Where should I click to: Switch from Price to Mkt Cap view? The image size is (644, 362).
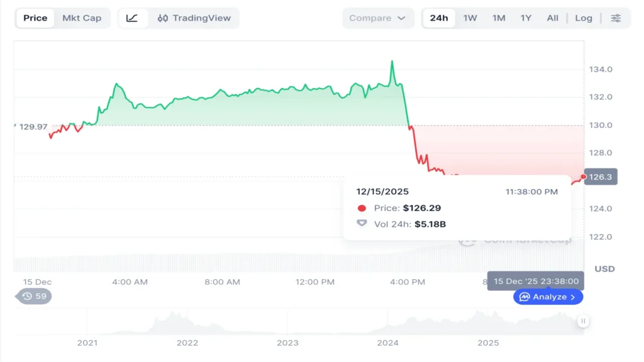82,18
